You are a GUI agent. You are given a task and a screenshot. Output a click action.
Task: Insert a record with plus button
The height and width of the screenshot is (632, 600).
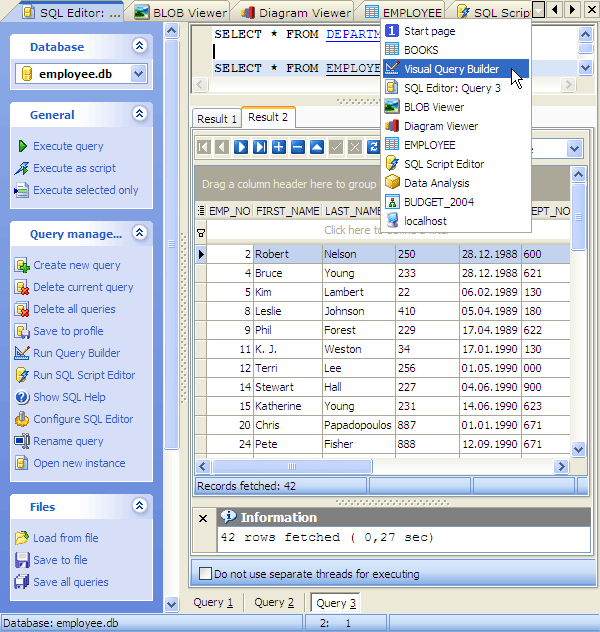279,147
